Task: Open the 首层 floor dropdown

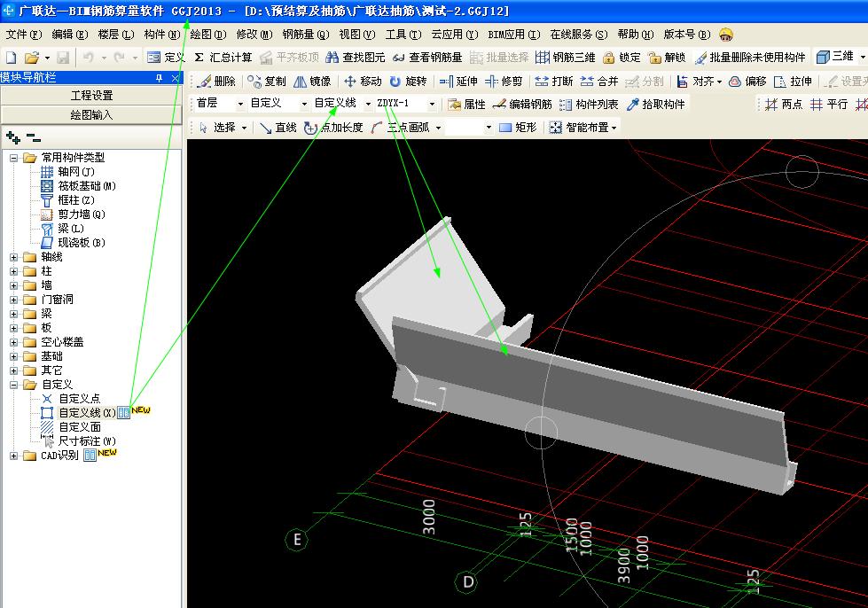Action: (240, 104)
